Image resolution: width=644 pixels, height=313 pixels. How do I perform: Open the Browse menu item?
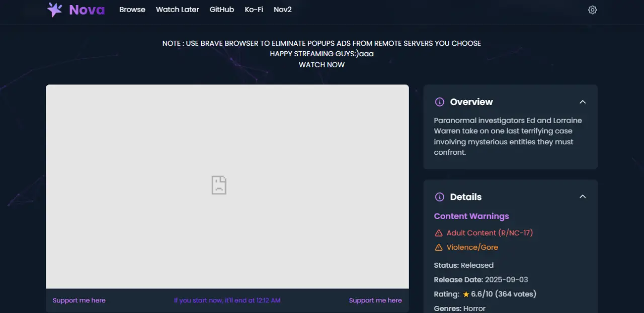pos(132,10)
